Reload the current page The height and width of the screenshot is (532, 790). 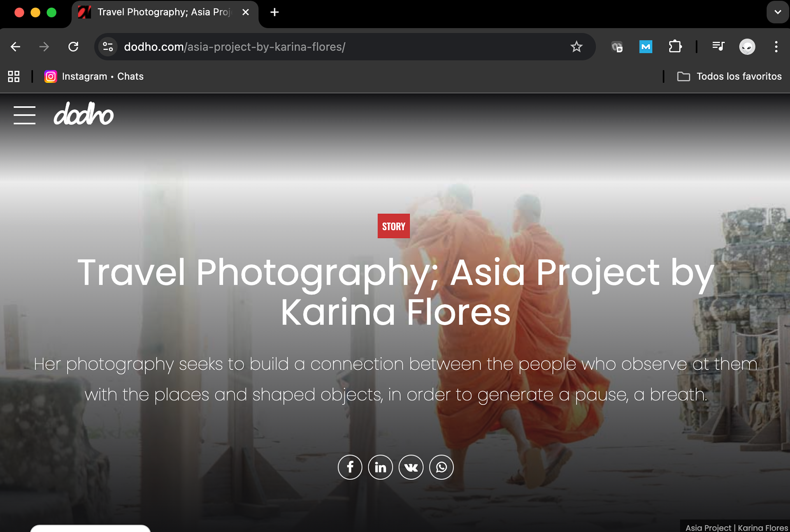pyautogui.click(x=73, y=47)
